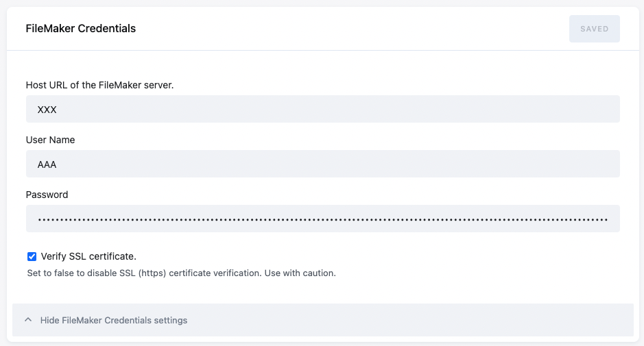Collapse the FileMaker Credentials settings chevron
Image resolution: width=644 pixels, height=346 pixels.
click(x=28, y=320)
